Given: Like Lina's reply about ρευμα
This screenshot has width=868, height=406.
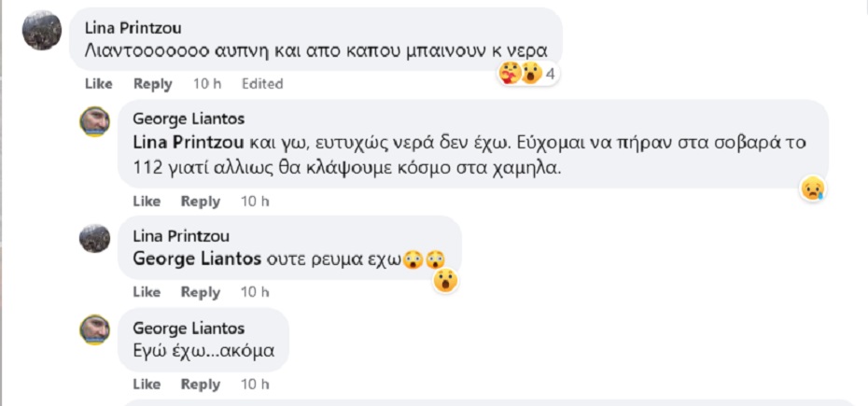Looking at the screenshot, I should click(147, 292).
